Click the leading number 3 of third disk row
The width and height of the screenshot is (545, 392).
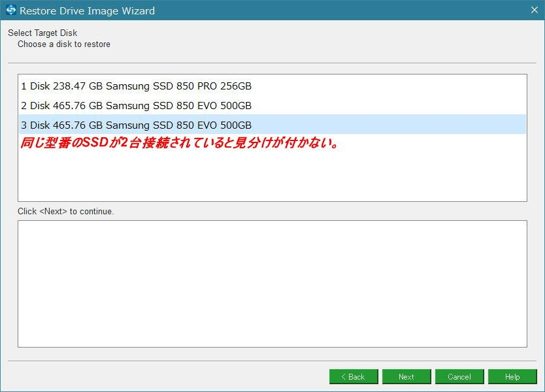(x=24, y=125)
